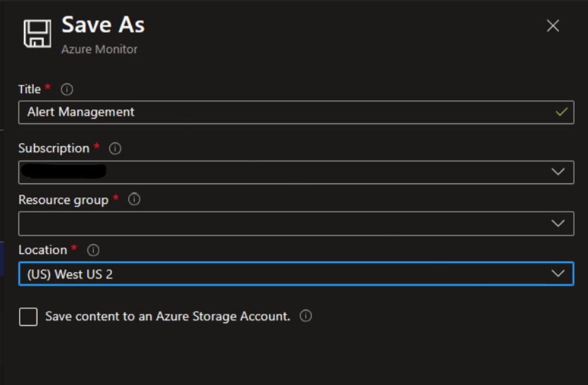Expand the Resource group dropdown arrow
588x385 pixels.
click(558, 223)
